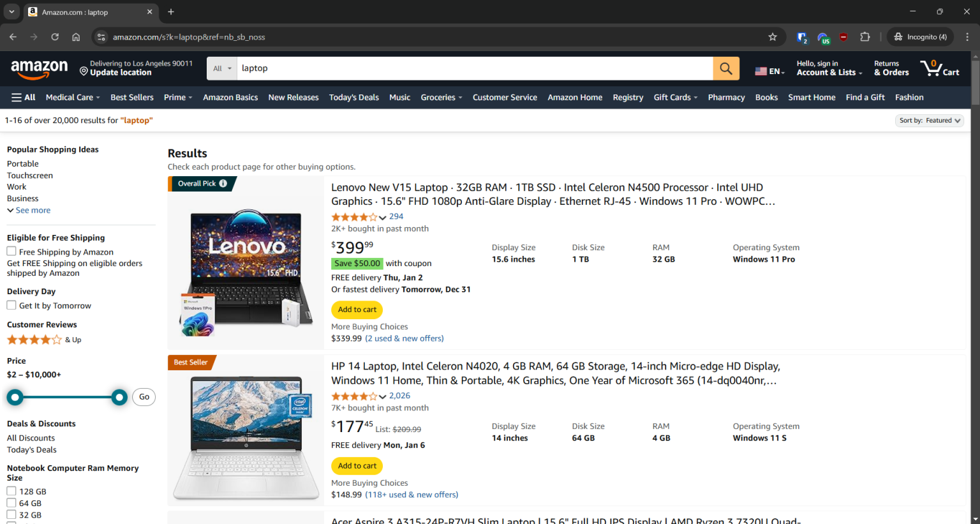980x524 pixels.
Task: Select the 64 GB RAM memory checkbox
Action: click(x=11, y=503)
